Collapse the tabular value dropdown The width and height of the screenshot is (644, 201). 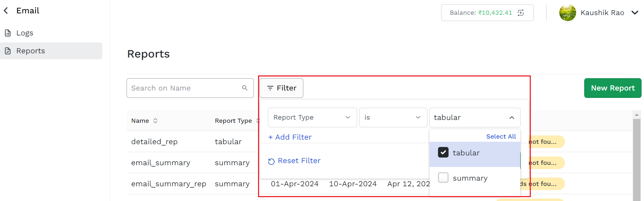click(512, 118)
